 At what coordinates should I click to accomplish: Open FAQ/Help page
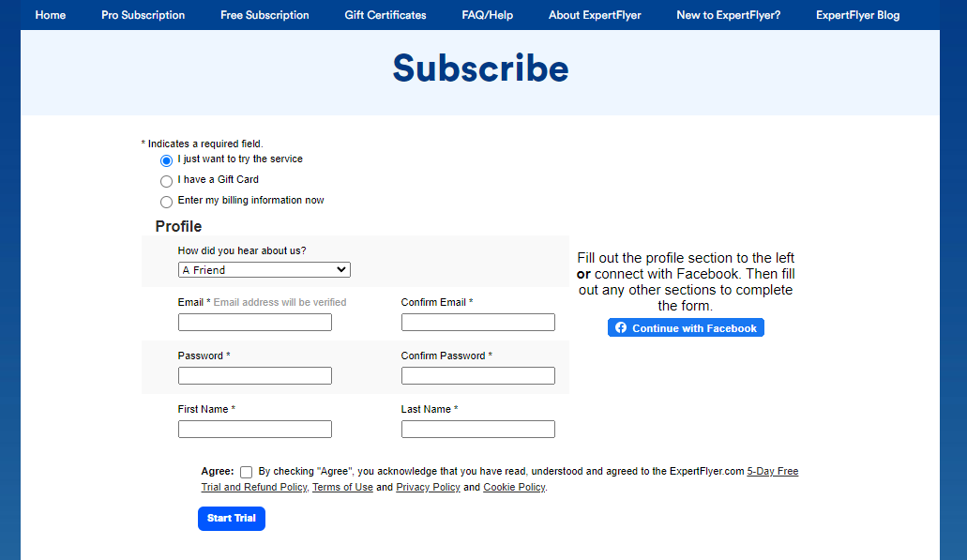pos(487,15)
